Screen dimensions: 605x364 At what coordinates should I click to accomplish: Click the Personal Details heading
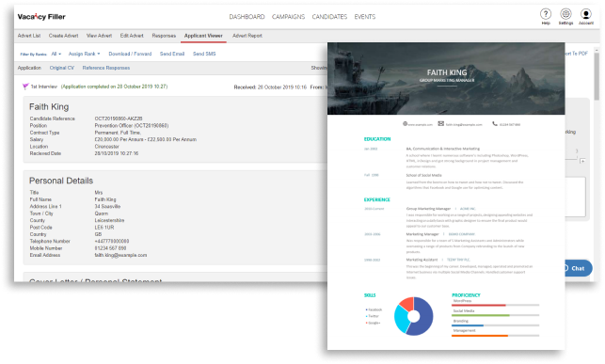pos(61,181)
